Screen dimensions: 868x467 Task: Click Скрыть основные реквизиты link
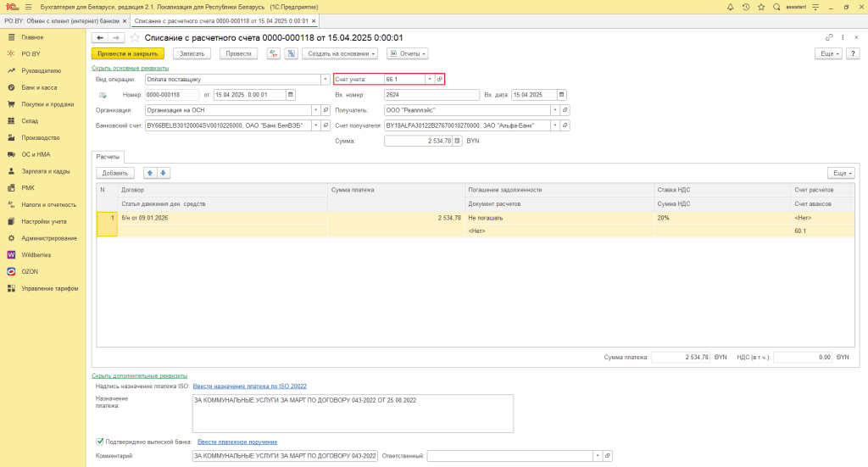(130, 68)
